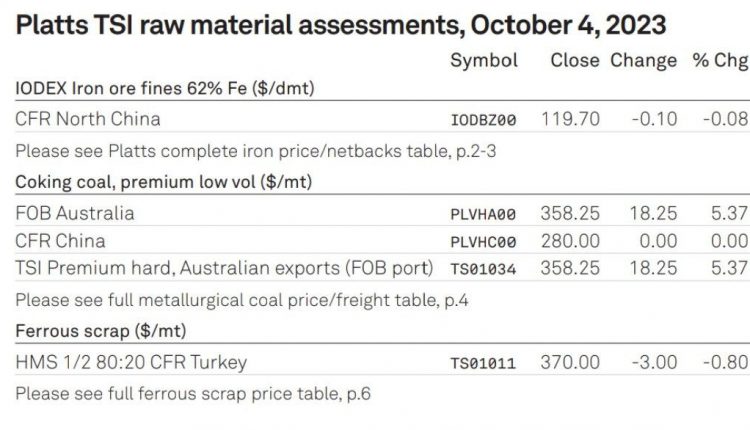The width and height of the screenshot is (750, 430).
Task: Click the metallurgical coal price/freight table note
Action: pos(242,300)
